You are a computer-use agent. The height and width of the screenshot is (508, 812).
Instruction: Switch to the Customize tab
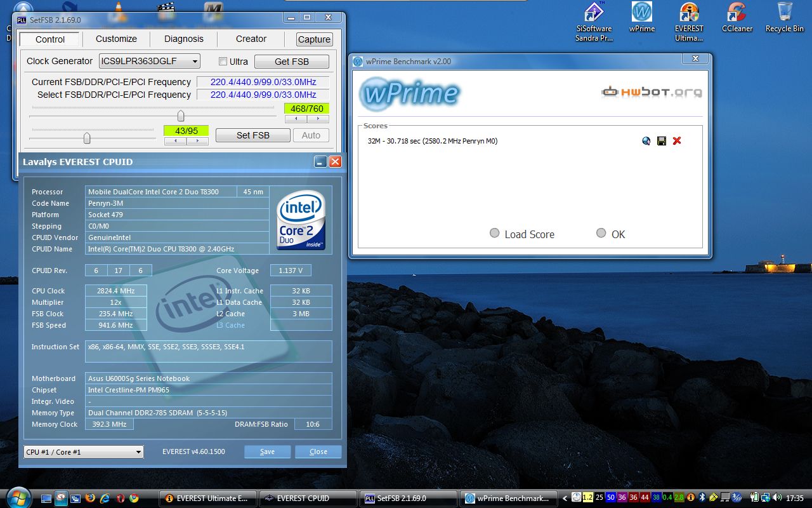click(x=116, y=39)
